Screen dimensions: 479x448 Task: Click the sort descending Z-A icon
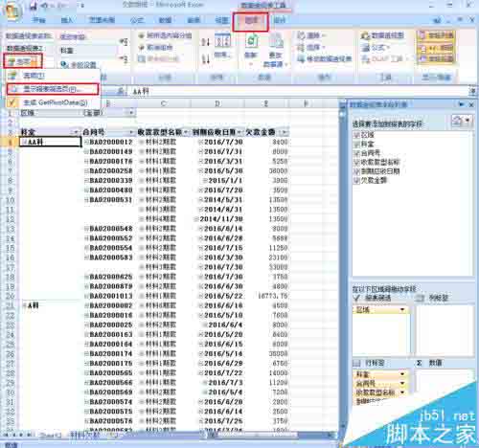pos(206,58)
